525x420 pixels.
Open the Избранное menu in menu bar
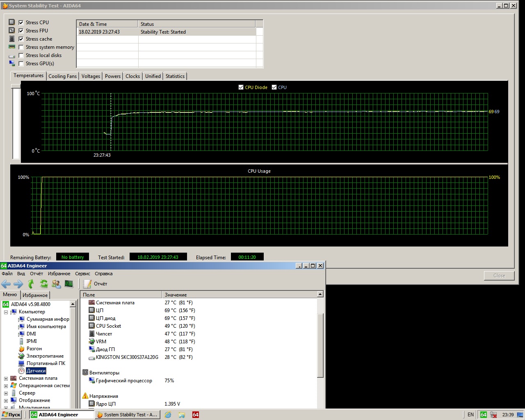coord(59,274)
